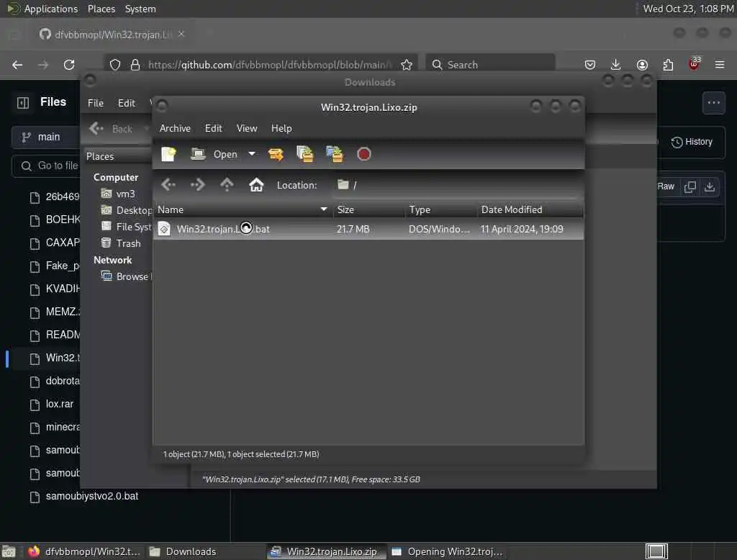Reload the GitHub page
737x560 pixels.
click(69, 65)
